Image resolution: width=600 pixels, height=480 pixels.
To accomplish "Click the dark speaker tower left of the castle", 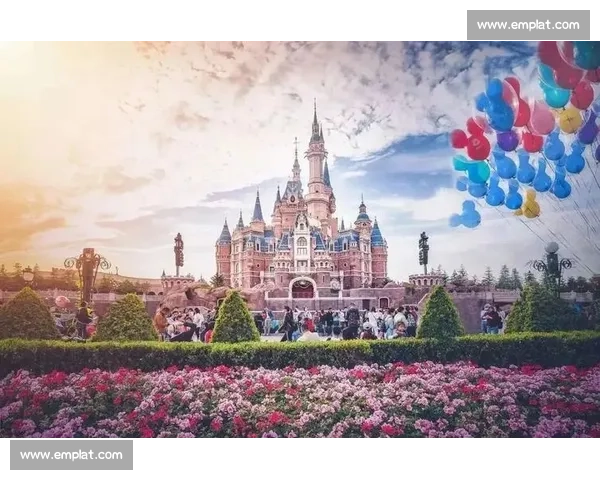I will click(179, 253).
